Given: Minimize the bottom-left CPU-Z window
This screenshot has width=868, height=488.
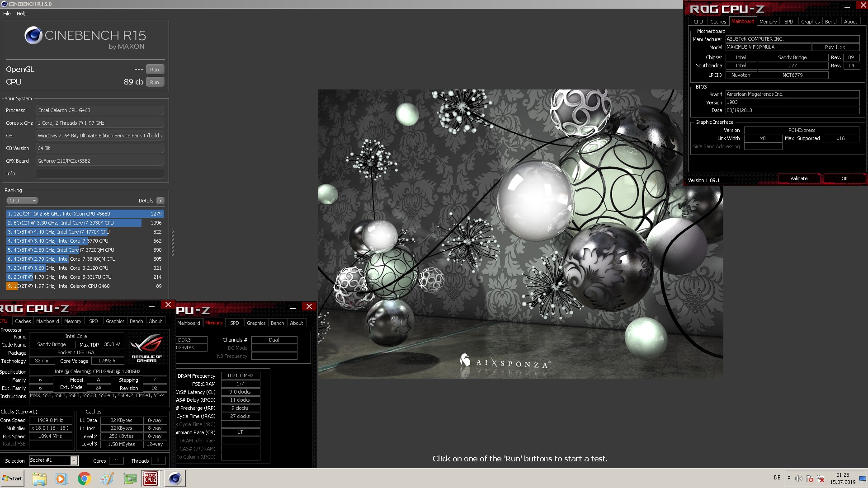Looking at the screenshot, I should tap(152, 306).
